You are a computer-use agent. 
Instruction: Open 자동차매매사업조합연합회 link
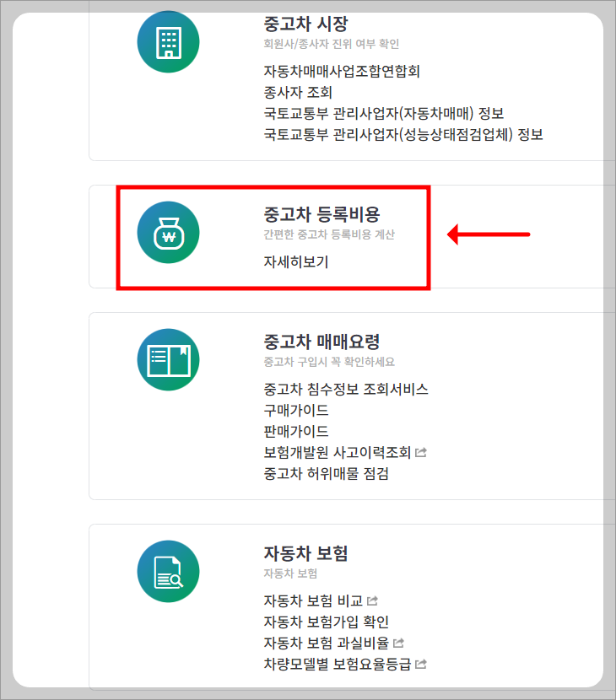(342, 71)
